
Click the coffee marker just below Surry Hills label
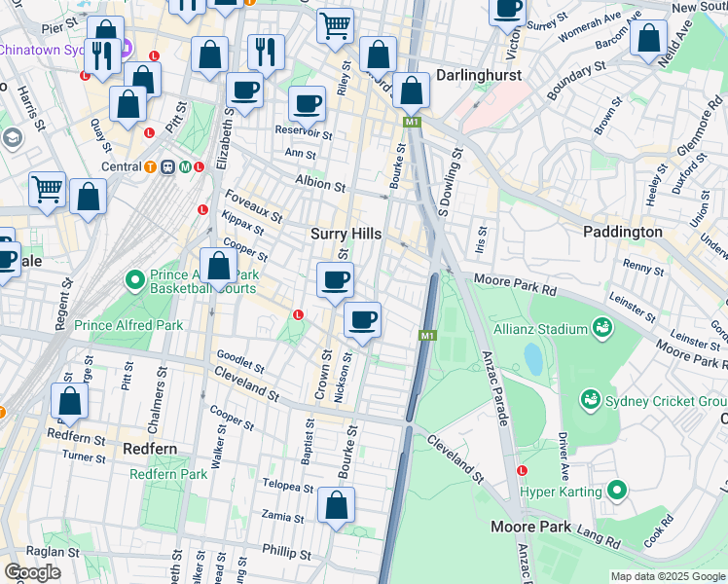click(336, 281)
